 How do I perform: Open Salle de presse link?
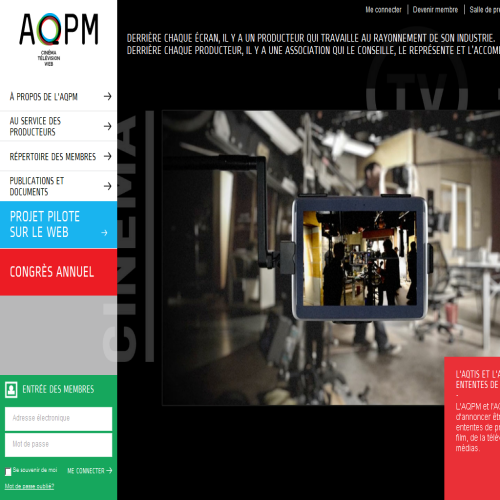tap(485, 10)
